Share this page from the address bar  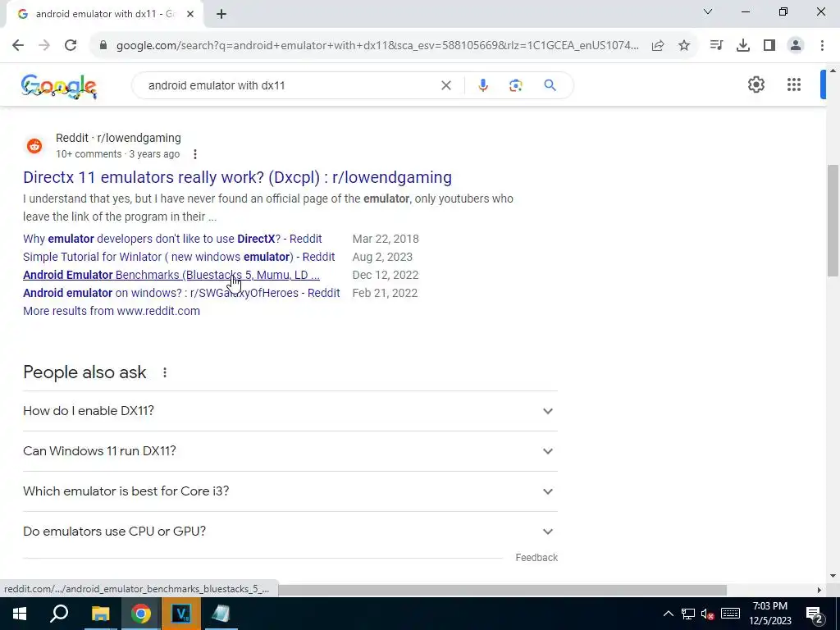[658, 46]
